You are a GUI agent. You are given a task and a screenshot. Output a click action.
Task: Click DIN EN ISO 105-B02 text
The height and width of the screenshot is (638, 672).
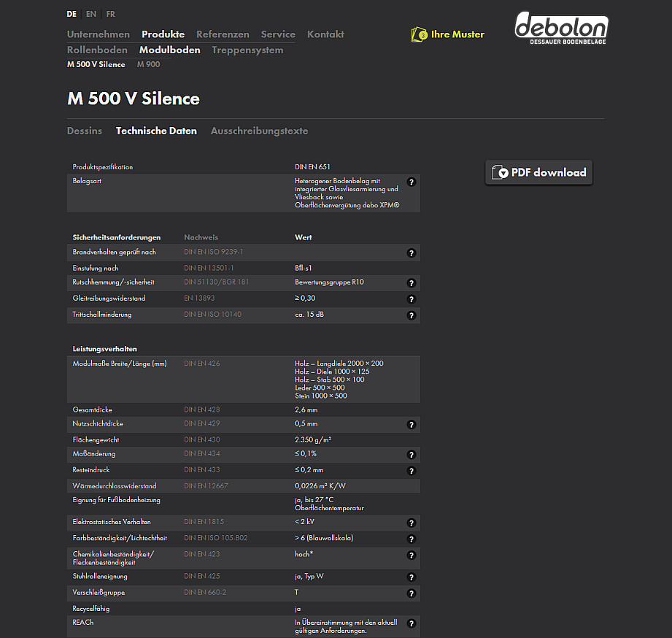(x=215, y=538)
